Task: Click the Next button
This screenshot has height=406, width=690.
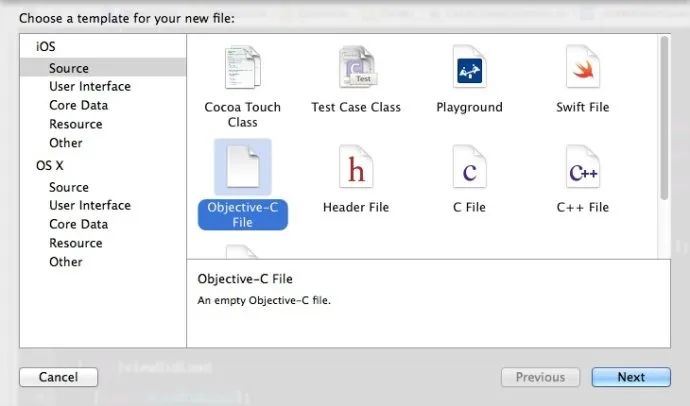Action: point(631,377)
